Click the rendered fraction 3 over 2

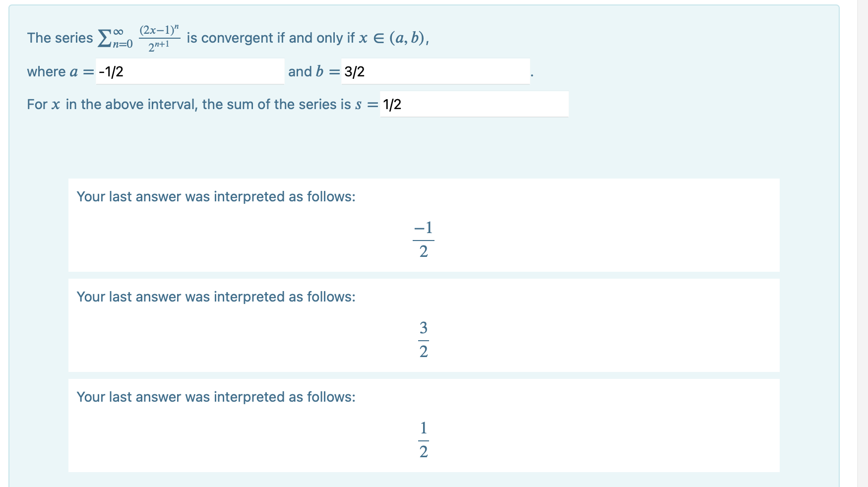tap(423, 339)
